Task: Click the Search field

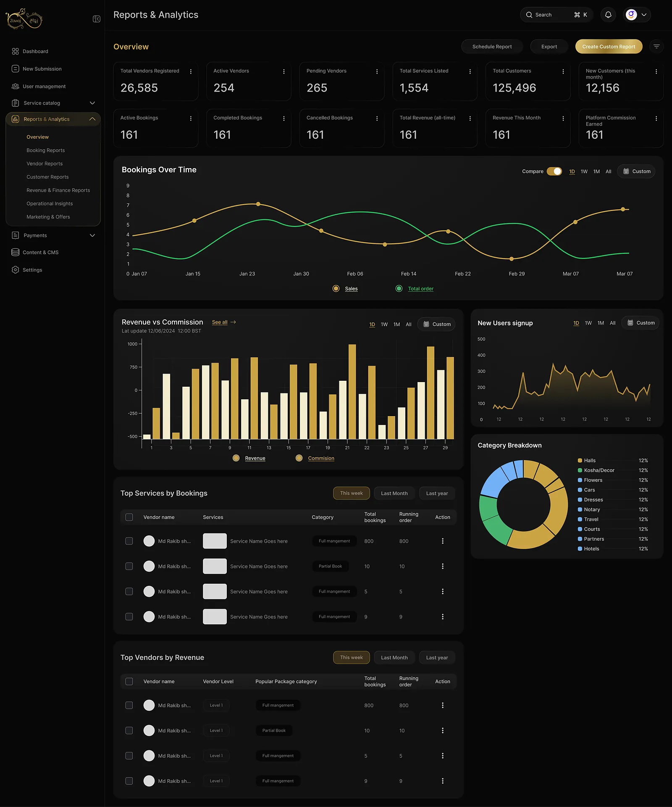Action: (x=556, y=15)
